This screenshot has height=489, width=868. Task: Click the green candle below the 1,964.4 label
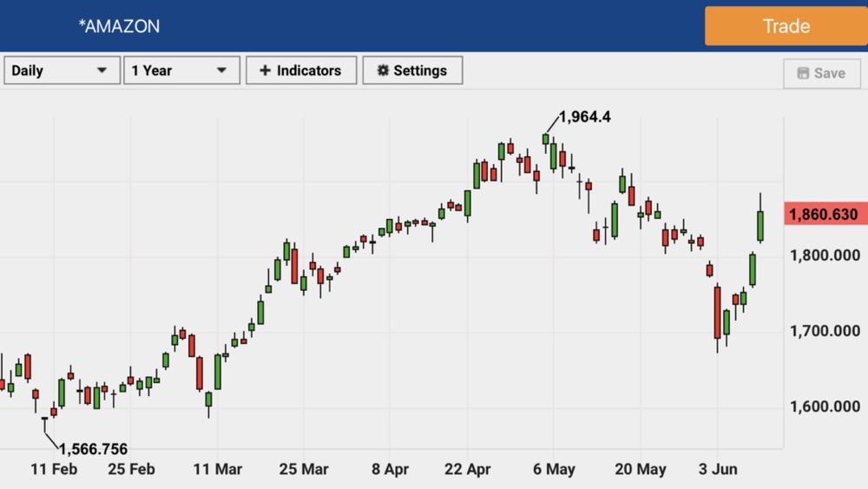tap(545, 139)
